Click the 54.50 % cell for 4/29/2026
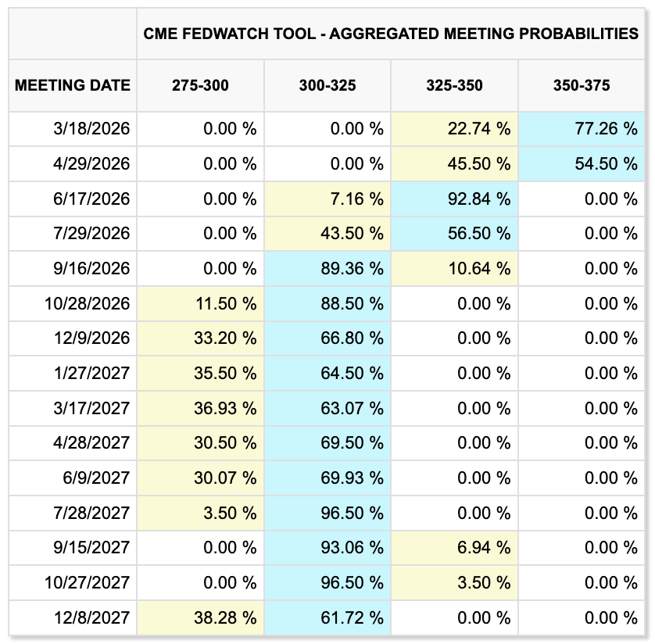The width and height of the screenshot is (655, 644). pyautogui.click(x=607, y=164)
